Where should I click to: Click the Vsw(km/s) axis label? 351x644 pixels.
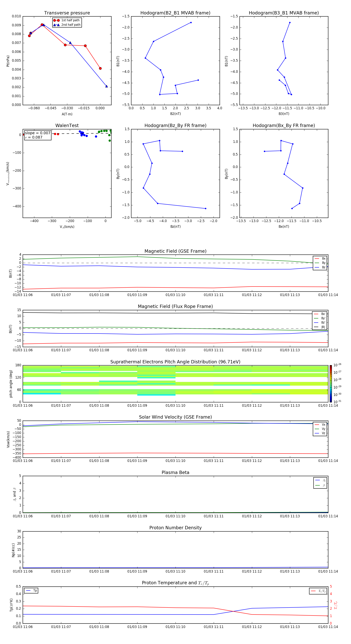click(x=8, y=439)
